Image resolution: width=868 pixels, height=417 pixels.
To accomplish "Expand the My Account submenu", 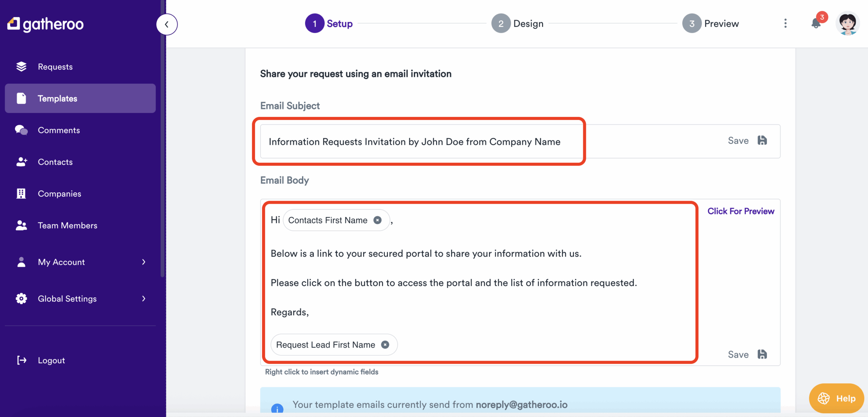I will coord(143,262).
